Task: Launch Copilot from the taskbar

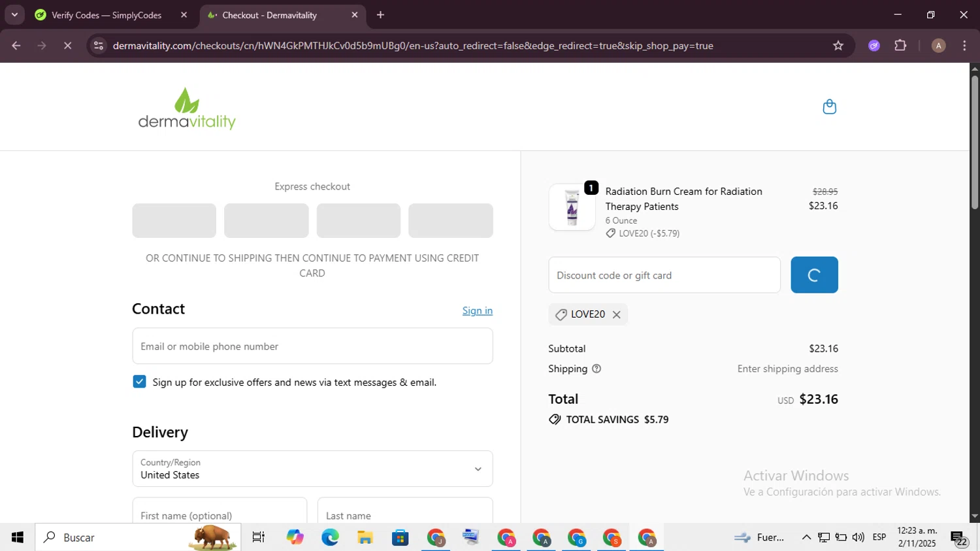Action: (x=295, y=537)
